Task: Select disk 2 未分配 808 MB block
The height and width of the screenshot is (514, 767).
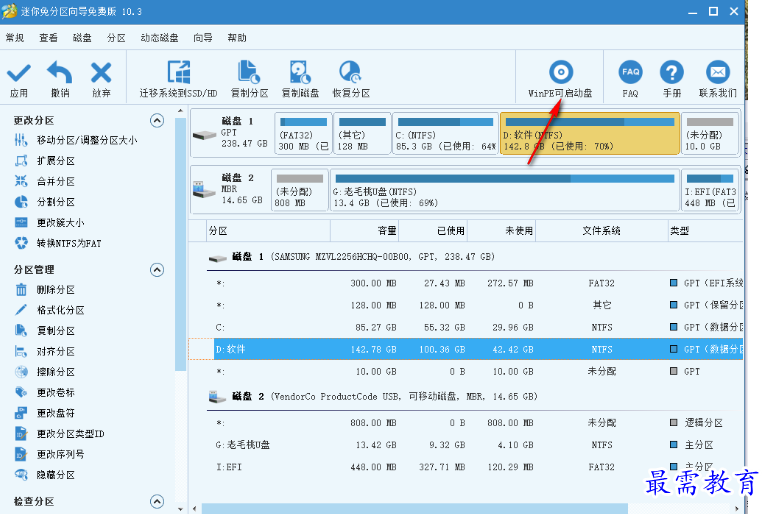Action: click(300, 190)
